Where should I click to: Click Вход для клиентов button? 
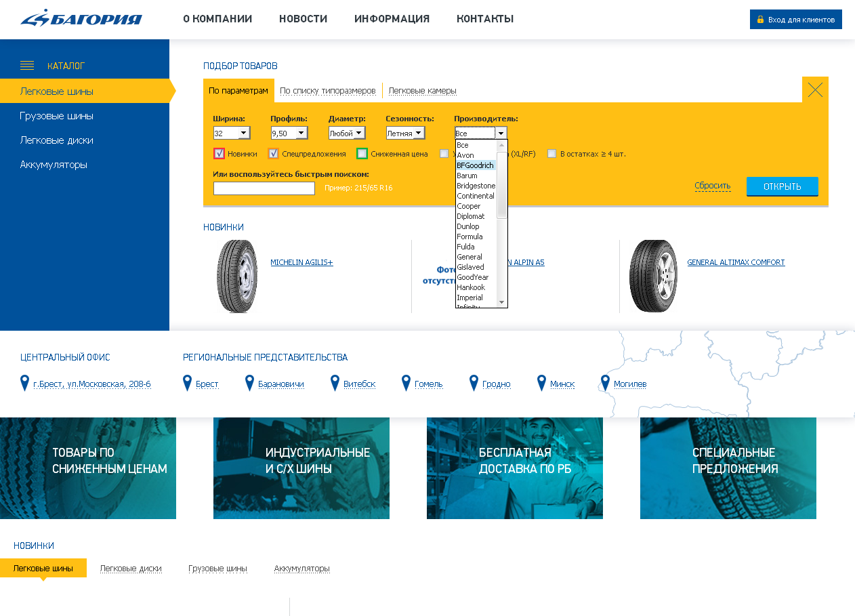tap(796, 20)
